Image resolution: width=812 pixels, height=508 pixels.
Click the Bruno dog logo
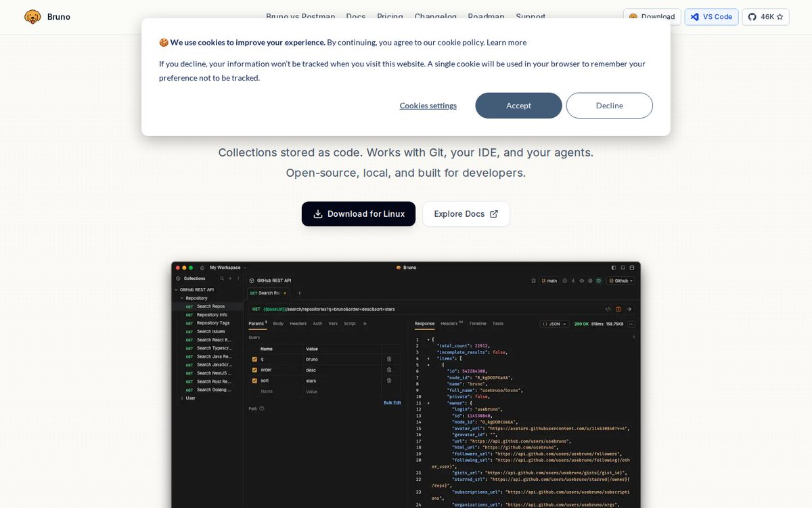pyautogui.click(x=32, y=17)
